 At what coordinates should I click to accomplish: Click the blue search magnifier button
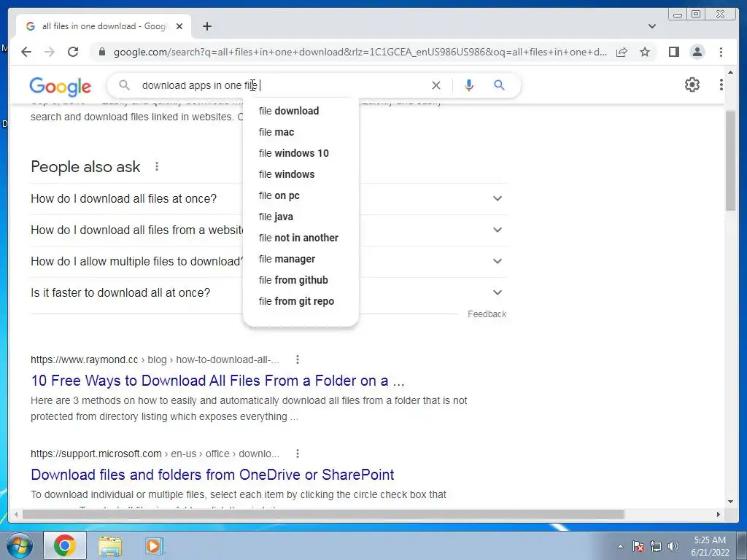499,85
